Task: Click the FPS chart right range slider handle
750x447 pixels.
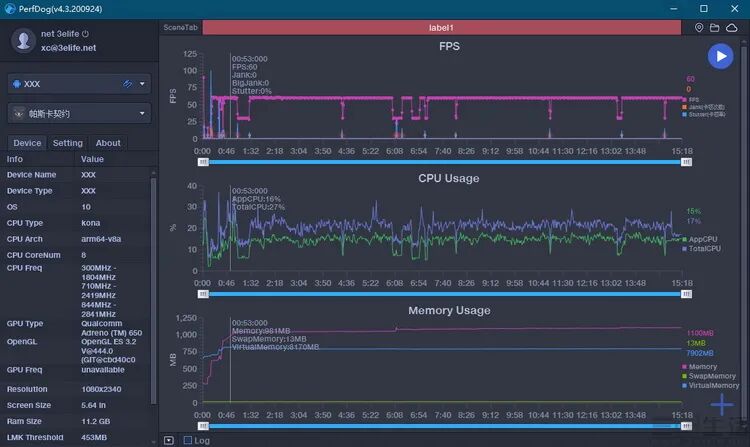Action: click(x=686, y=162)
